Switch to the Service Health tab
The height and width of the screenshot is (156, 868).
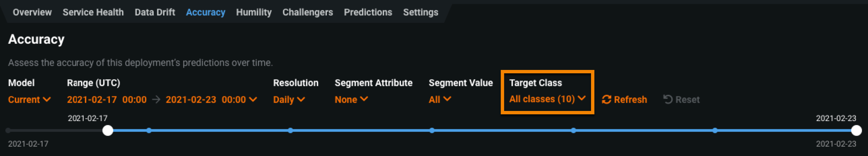coord(93,12)
